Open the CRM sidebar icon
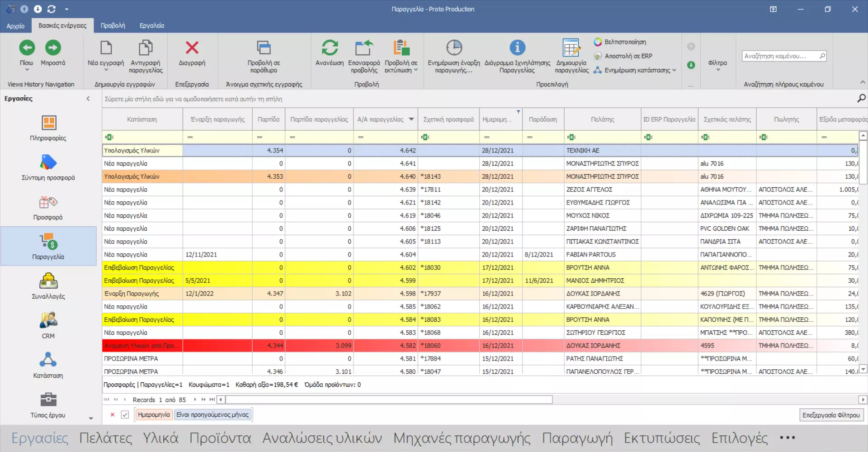The width and height of the screenshot is (868, 452). (48, 321)
